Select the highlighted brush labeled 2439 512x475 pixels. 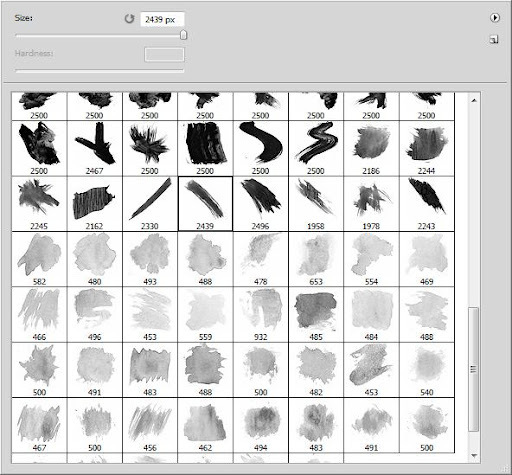pos(205,204)
